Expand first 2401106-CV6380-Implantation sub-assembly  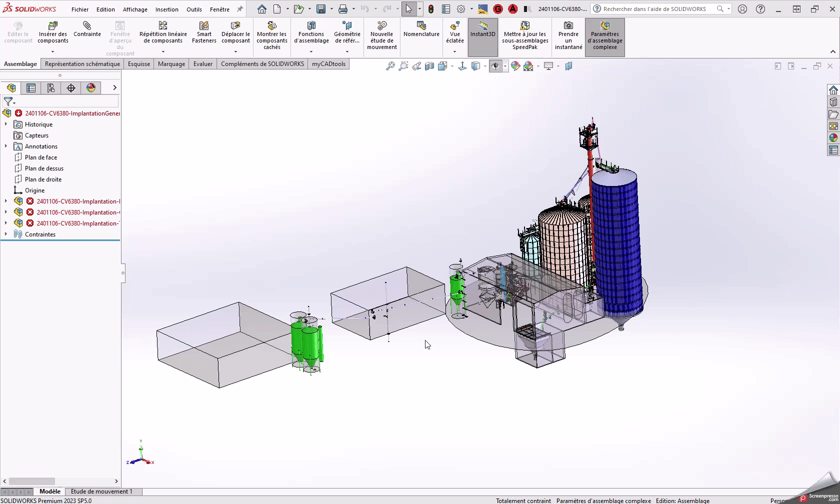click(6, 201)
